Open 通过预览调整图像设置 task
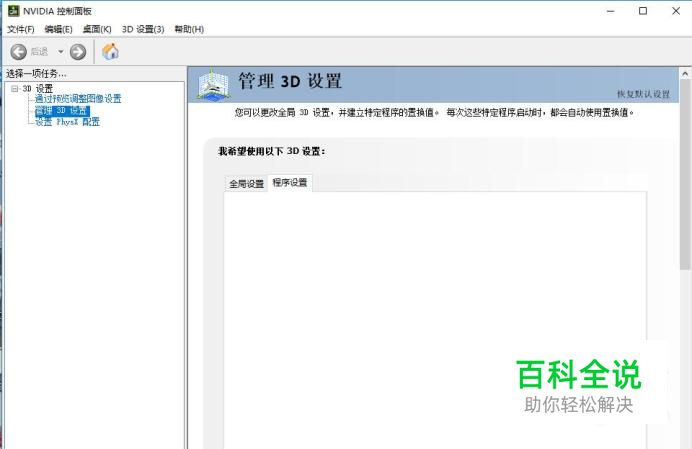692x449 pixels. click(x=78, y=98)
